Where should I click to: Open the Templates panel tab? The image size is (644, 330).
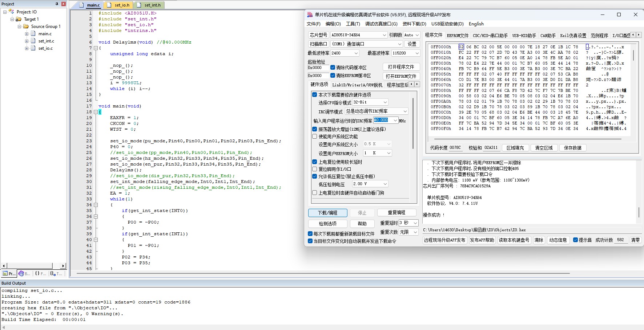(56, 273)
